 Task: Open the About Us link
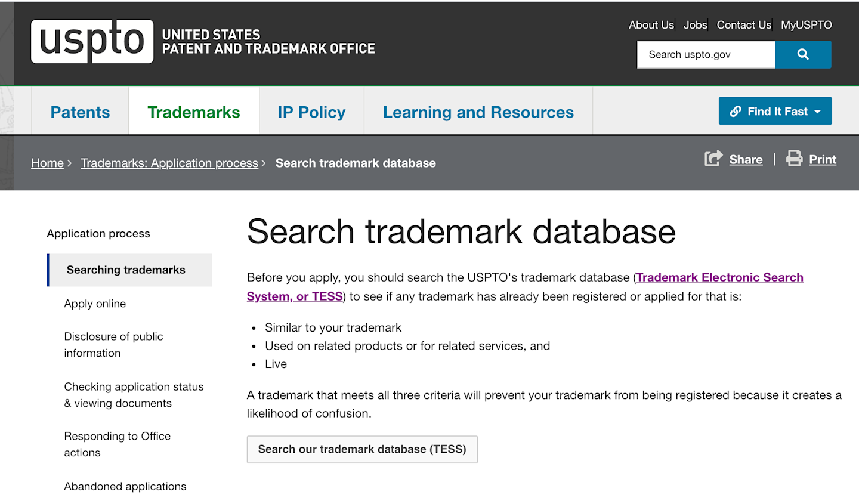651,25
